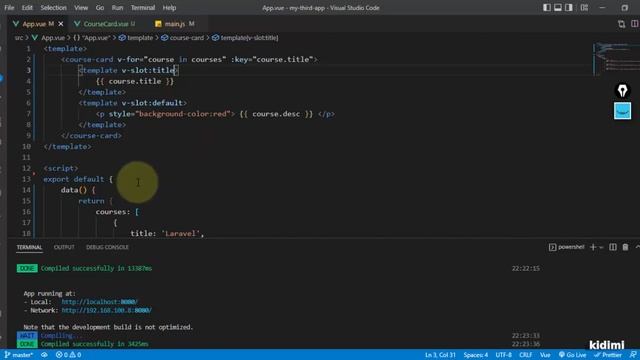The width and height of the screenshot is (640, 360).
Task: Change language mode via Vue status item
Action: [x=545, y=355]
